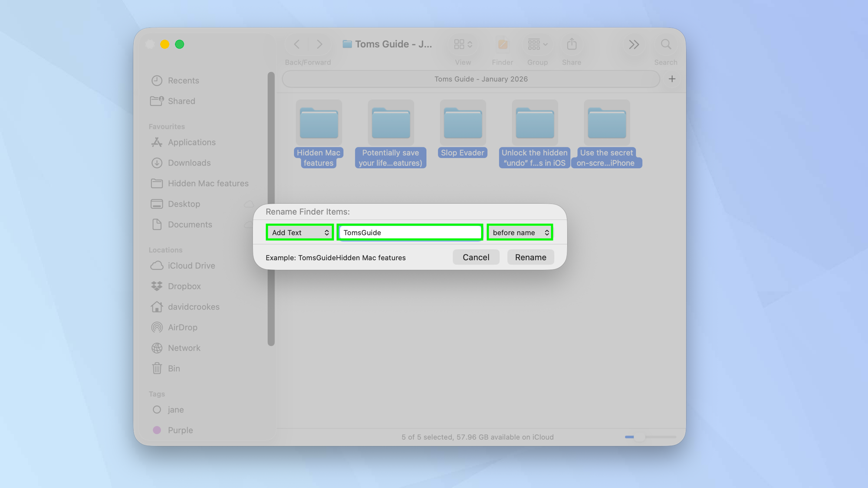868x488 pixels.
Task: Select AirDrop in the sidebar
Action: coord(183,327)
